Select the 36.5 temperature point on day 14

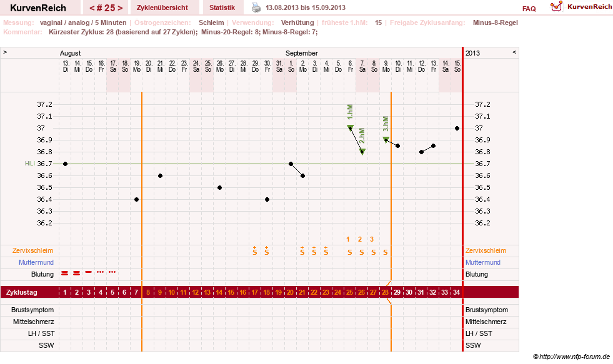(220, 187)
